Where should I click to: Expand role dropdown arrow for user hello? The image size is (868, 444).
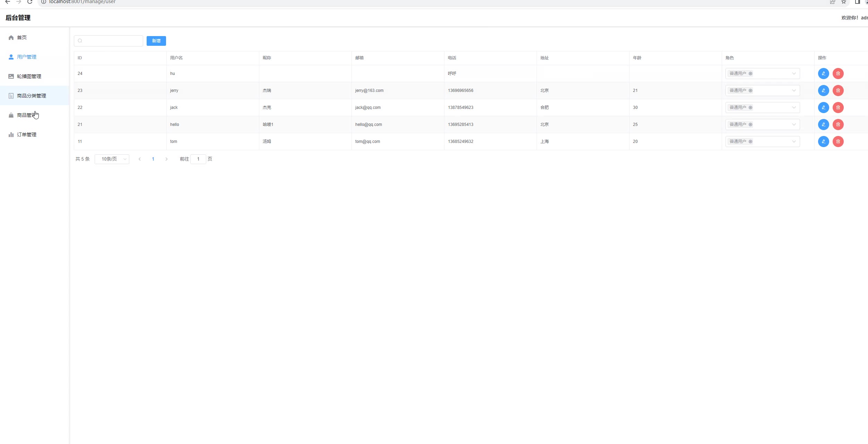794,125
